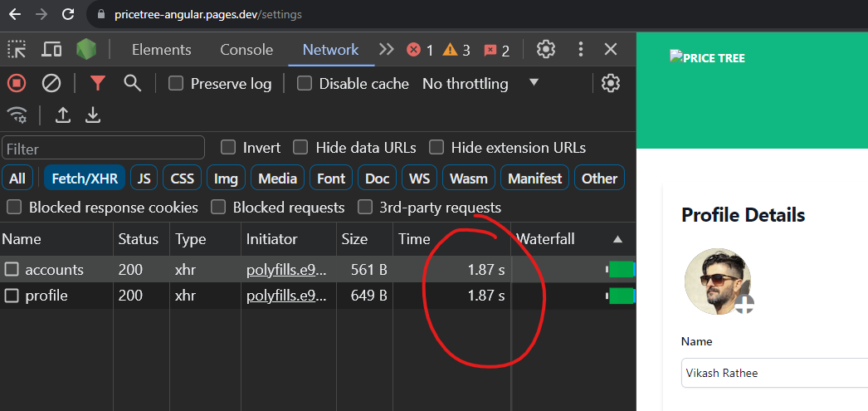
Task: Toggle the red filter funnel icon
Action: coord(98,84)
